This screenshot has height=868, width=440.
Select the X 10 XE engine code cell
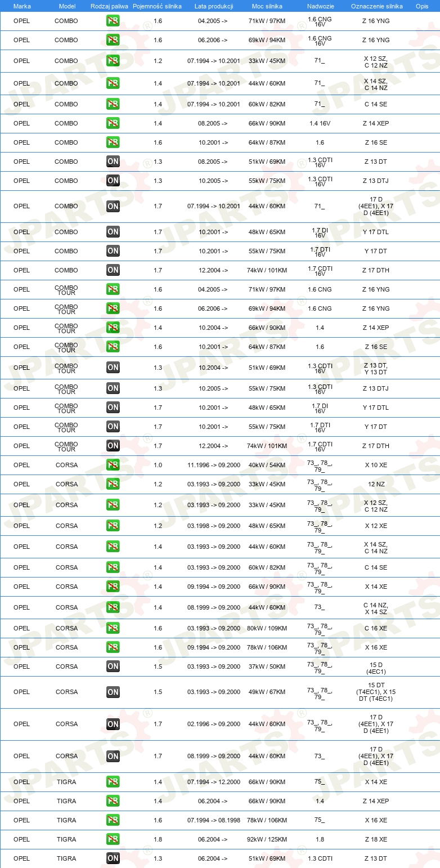[x=376, y=465]
